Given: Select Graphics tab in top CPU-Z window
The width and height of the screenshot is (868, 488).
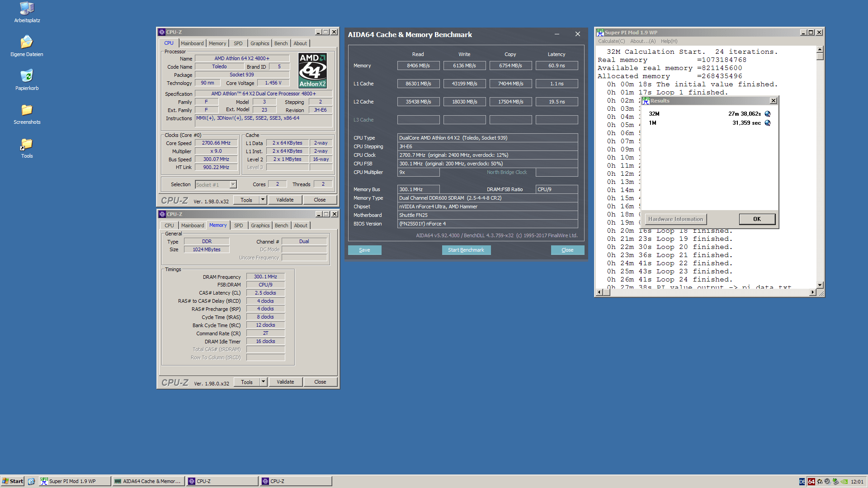Looking at the screenshot, I should tap(260, 43).
